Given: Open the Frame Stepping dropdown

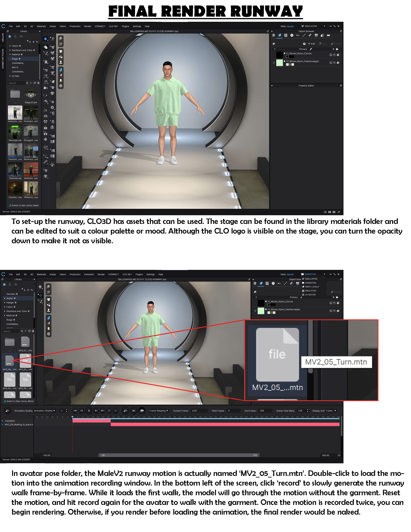Looking at the screenshot, I should tap(159, 411).
